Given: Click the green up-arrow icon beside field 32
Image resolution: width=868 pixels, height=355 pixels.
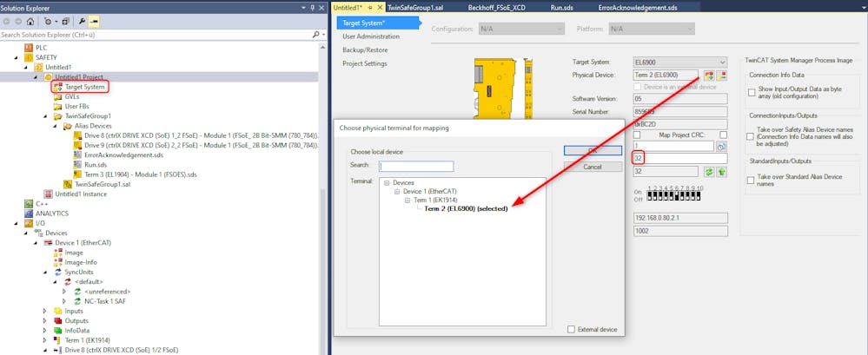Looking at the screenshot, I should click(722, 172).
